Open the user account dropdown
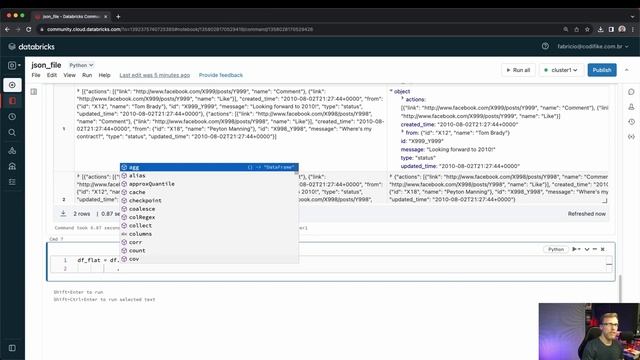This screenshot has width=640, height=360. [593, 47]
